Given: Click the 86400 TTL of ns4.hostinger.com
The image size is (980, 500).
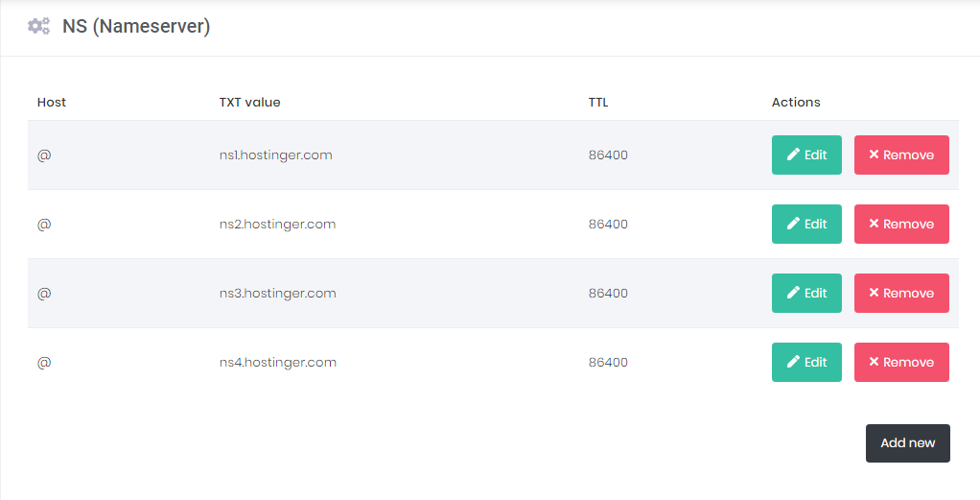Looking at the screenshot, I should [608, 363].
